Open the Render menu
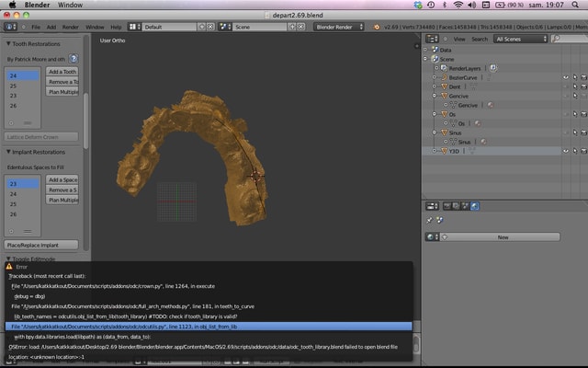This screenshot has width=588, height=368. pos(70,27)
